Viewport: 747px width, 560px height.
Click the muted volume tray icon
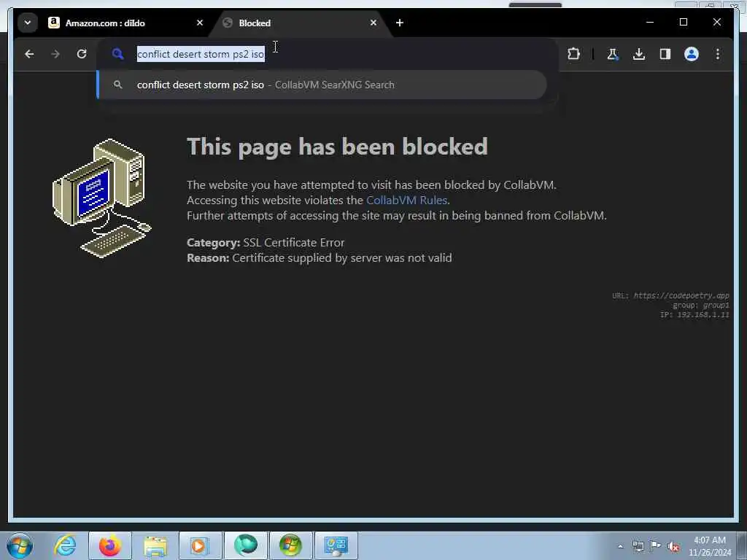click(673, 546)
